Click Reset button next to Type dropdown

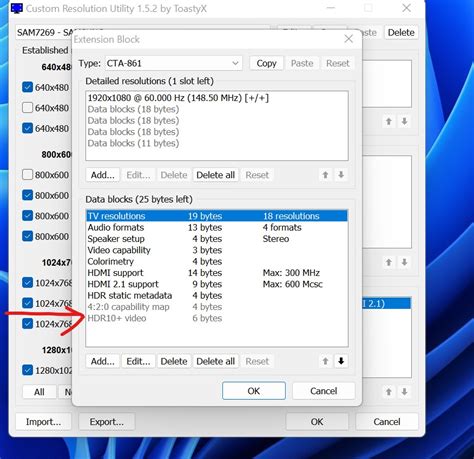pos(338,63)
